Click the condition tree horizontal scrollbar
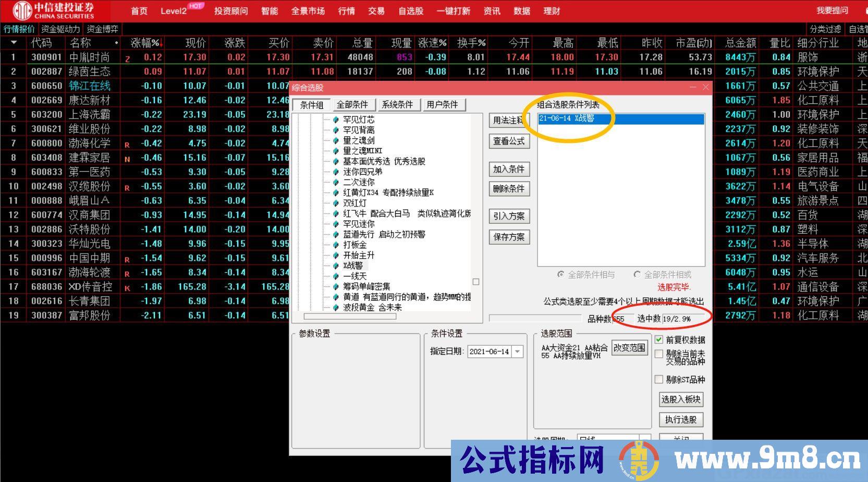Image resolution: width=868 pixels, height=482 pixels. click(x=350, y=316)
